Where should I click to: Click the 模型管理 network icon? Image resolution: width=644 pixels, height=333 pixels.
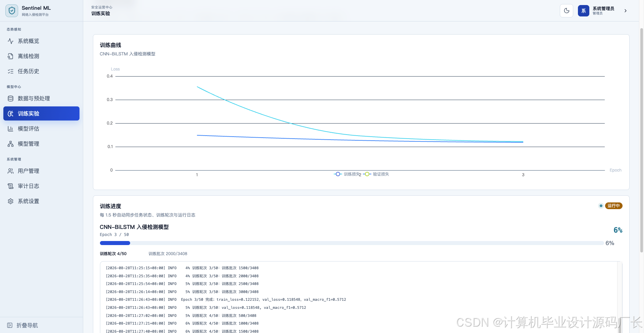(11, 144)
